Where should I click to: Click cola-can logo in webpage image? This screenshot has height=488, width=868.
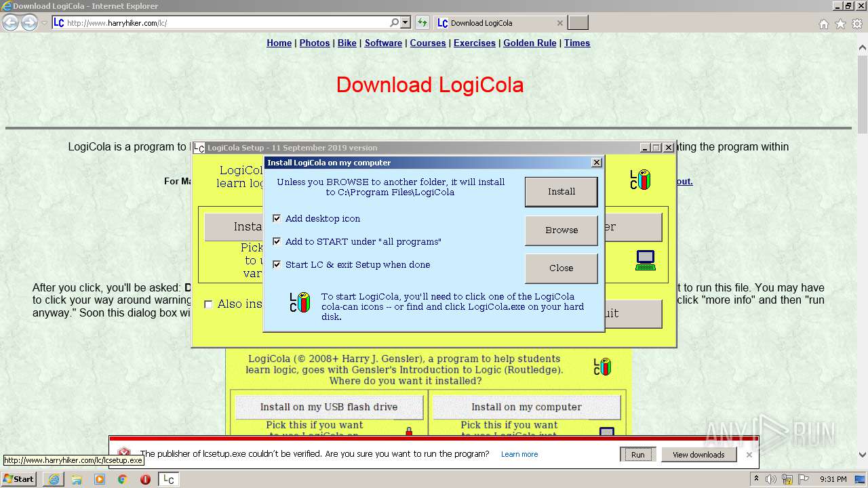602,367
